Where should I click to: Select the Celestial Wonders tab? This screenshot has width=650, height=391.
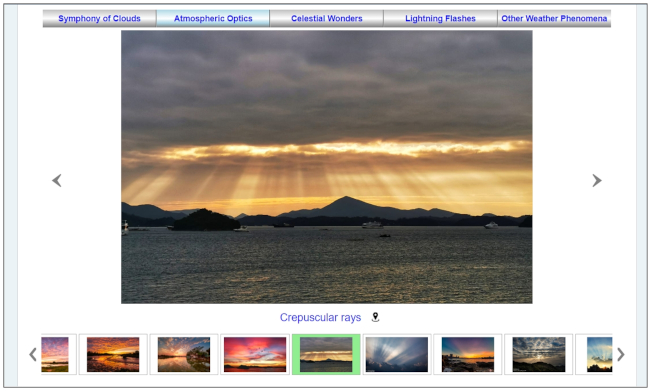pyautogui.click(x=327, y=19)
